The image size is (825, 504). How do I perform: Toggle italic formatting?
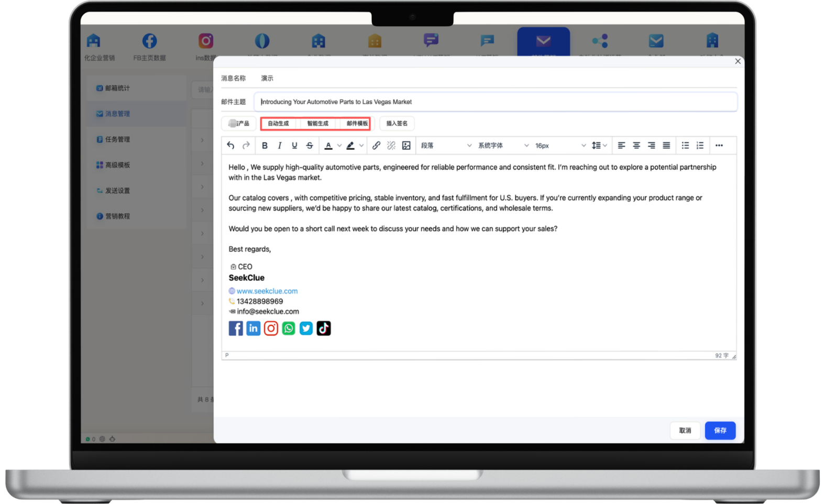[x=280, y=146]
